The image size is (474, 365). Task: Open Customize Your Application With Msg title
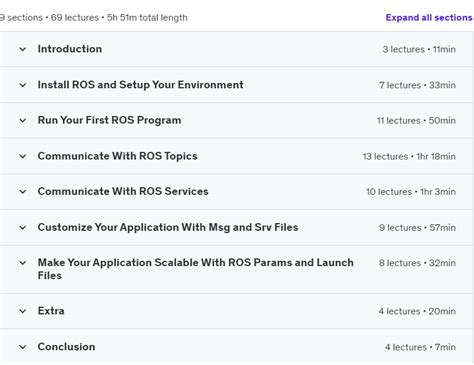[168, 227]
